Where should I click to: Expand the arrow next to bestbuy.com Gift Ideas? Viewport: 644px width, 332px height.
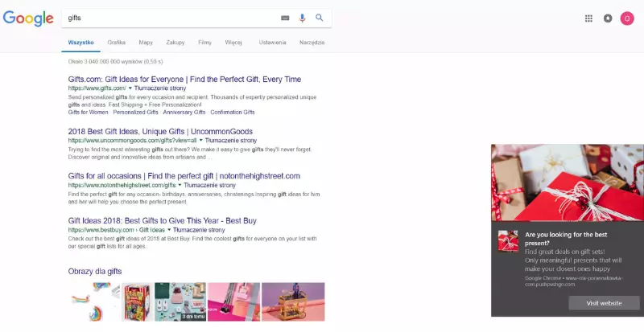pos(169,230)
